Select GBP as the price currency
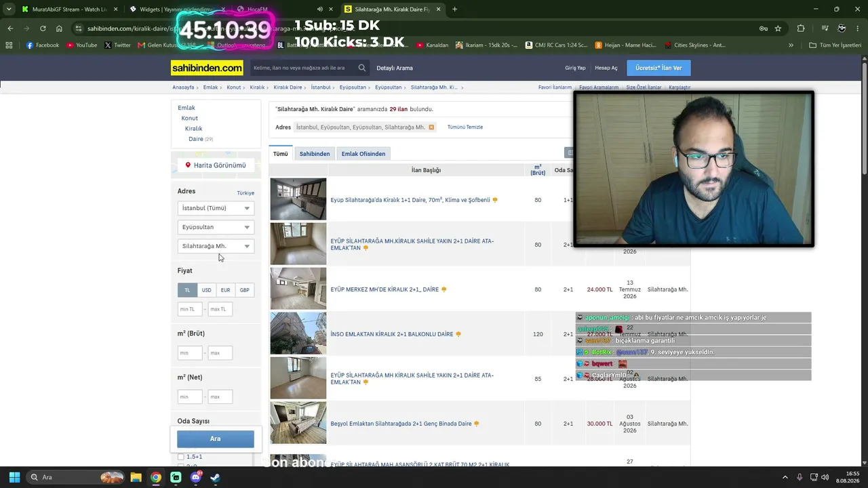Screen dimensions: 868x488 (x=244, y=290)
